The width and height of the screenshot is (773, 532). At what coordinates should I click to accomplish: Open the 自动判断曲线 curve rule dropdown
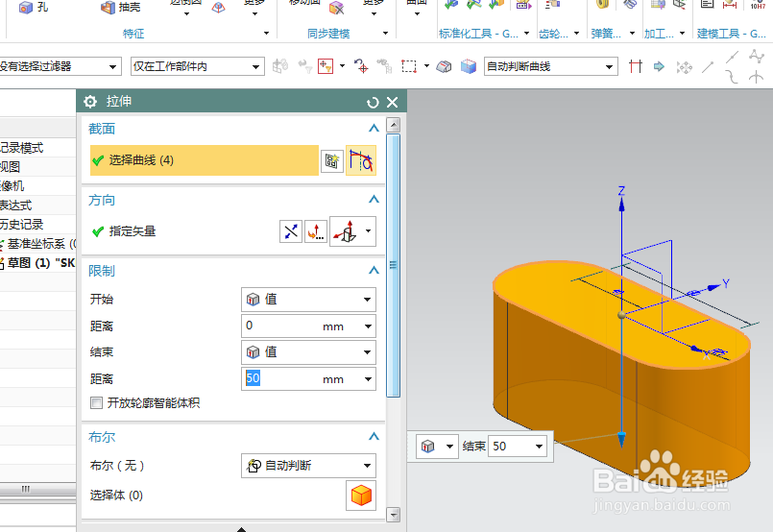610,66
